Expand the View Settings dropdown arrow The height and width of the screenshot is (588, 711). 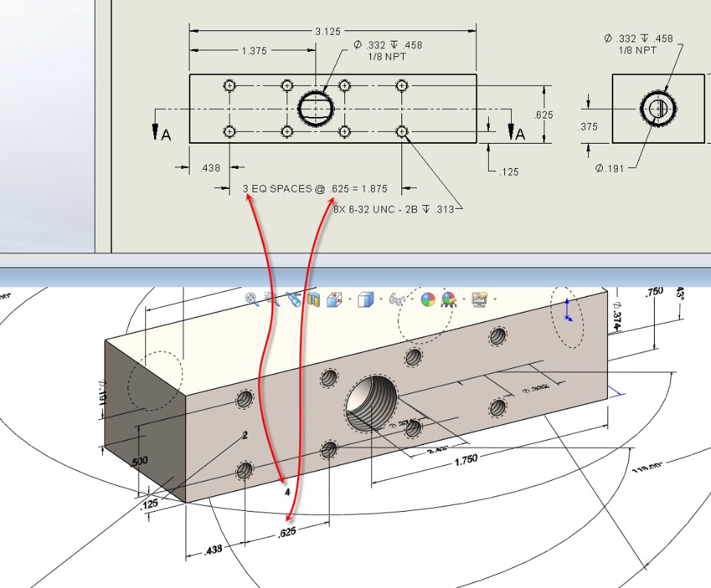point(495,299)
